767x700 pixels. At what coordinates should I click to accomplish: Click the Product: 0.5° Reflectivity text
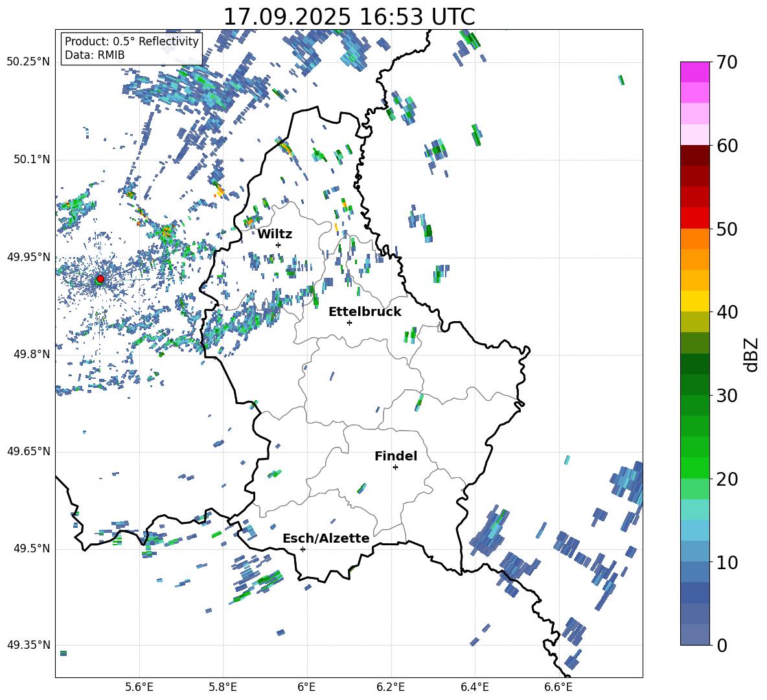click(x=132, y=41)
